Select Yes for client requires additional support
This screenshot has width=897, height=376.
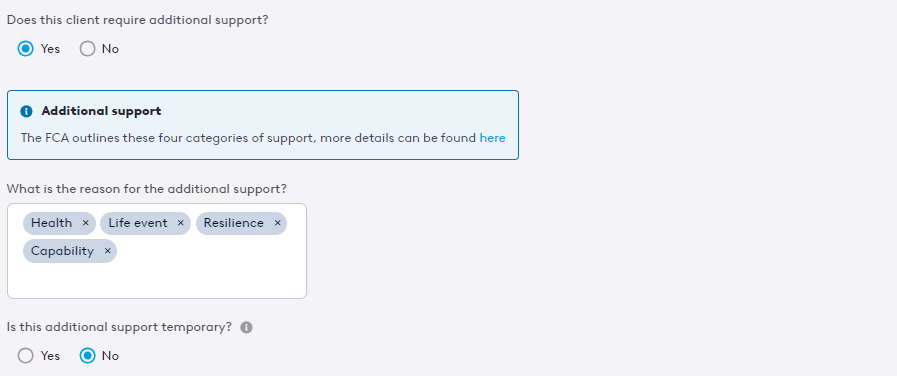click(26, 49)
